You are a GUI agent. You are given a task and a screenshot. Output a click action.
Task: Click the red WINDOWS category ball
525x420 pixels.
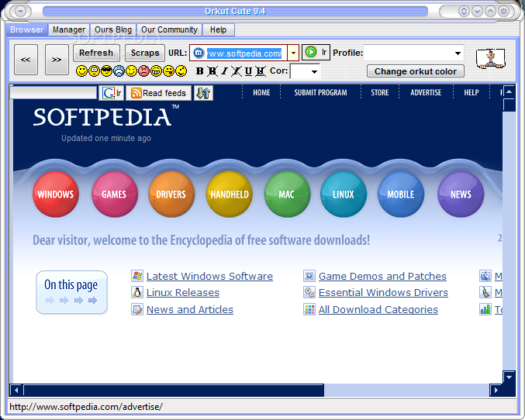[x=56, y=194]
